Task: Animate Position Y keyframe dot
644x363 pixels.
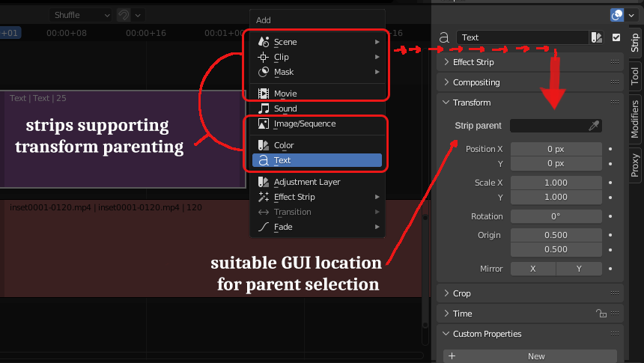Action: pos(610,164)
